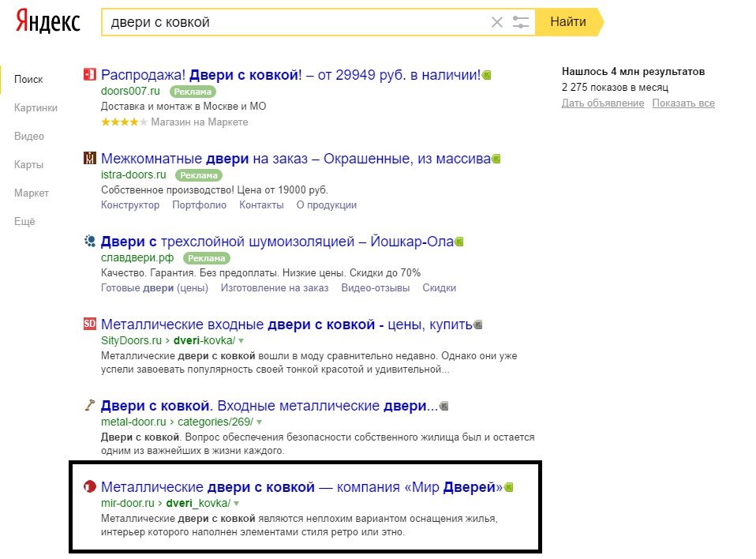Open the Готовые двери (цены) sitelink

(x=155, y=288)
